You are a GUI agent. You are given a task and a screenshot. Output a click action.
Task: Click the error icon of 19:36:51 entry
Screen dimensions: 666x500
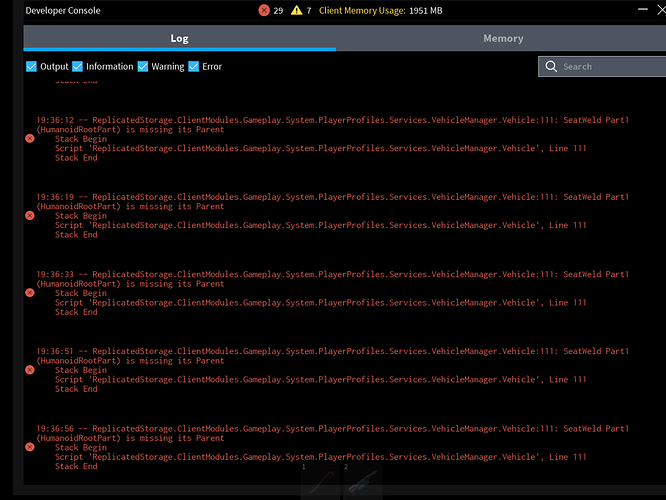(x=30, y=369)
